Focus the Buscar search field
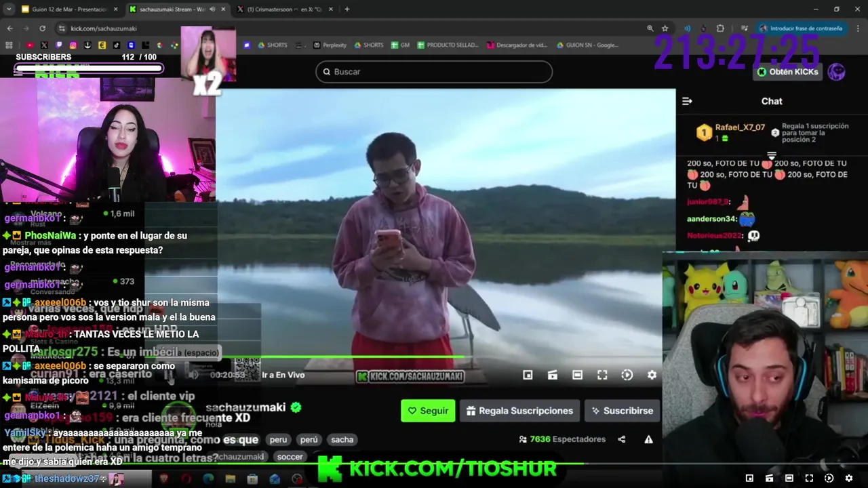868x488 pixels. click(434, 72)
